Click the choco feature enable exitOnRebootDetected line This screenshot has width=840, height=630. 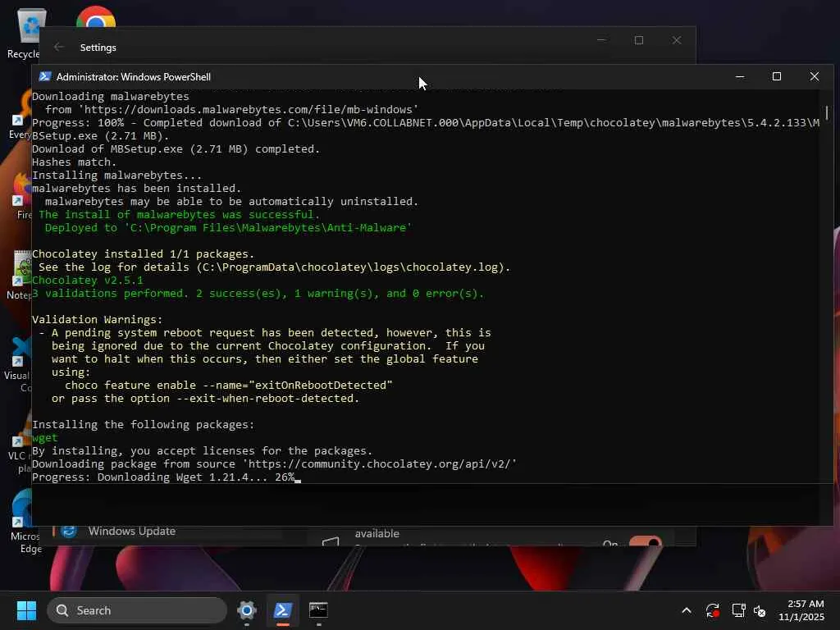[229, 386]
